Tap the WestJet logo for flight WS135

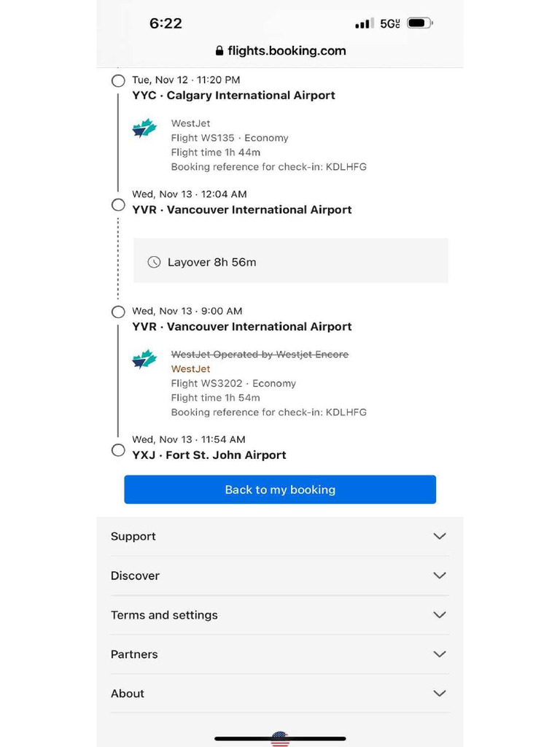click(x=144, y=128)
